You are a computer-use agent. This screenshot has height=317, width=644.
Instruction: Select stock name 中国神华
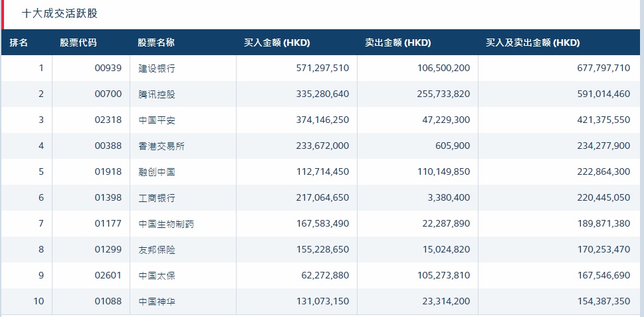pos(157,301)
